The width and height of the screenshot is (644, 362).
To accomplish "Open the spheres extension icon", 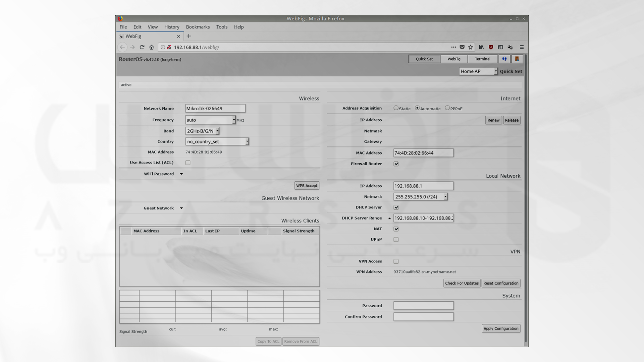I will (510, 47).
